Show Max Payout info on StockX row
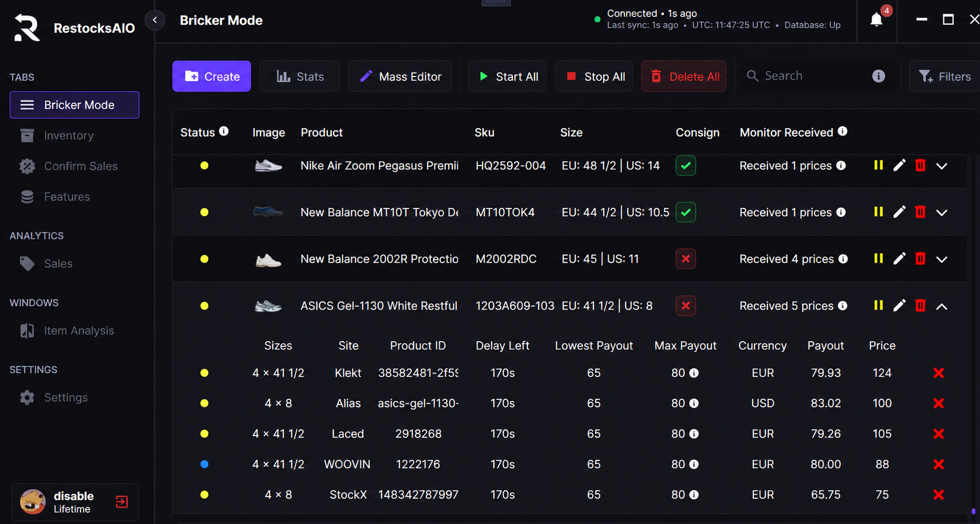Screen dimensions: 980x524 (x=694, y=495)
